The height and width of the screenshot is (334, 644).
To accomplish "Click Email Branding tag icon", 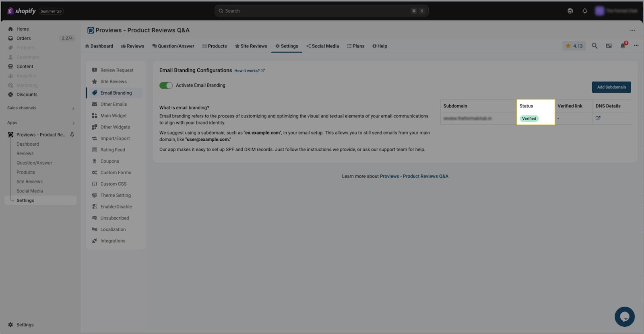I will point(94,93).
